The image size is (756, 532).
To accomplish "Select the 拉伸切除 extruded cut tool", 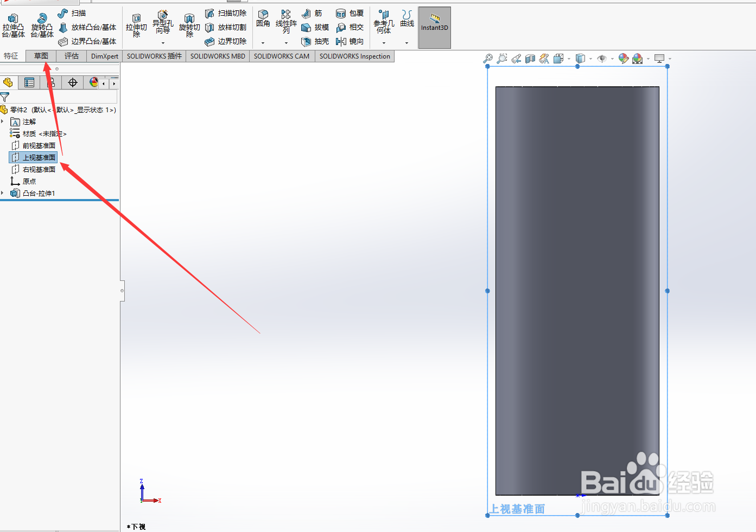I will click(x=136, y=26).
